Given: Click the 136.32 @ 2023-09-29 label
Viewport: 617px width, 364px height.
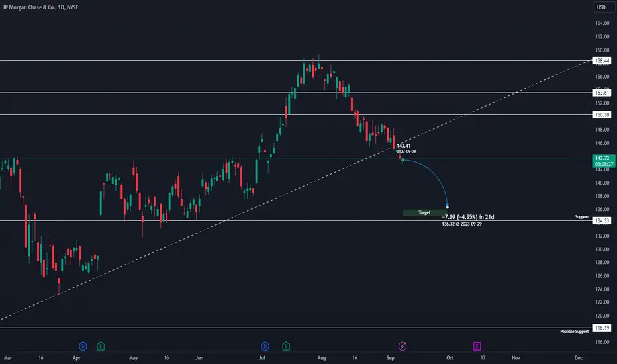Looking at the screenshot, I should click(x=461, y=224).
